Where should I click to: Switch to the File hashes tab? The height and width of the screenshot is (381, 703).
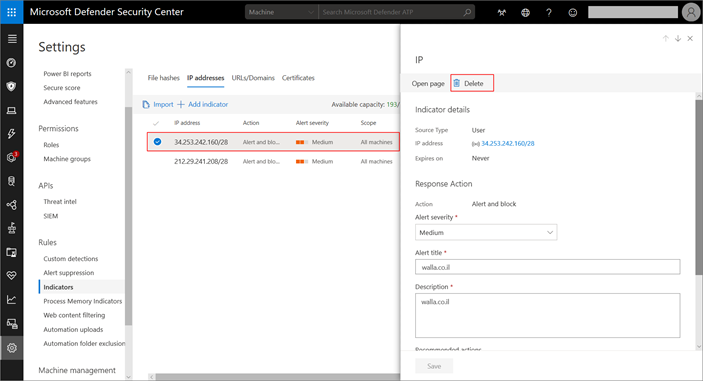pos(163,78)
